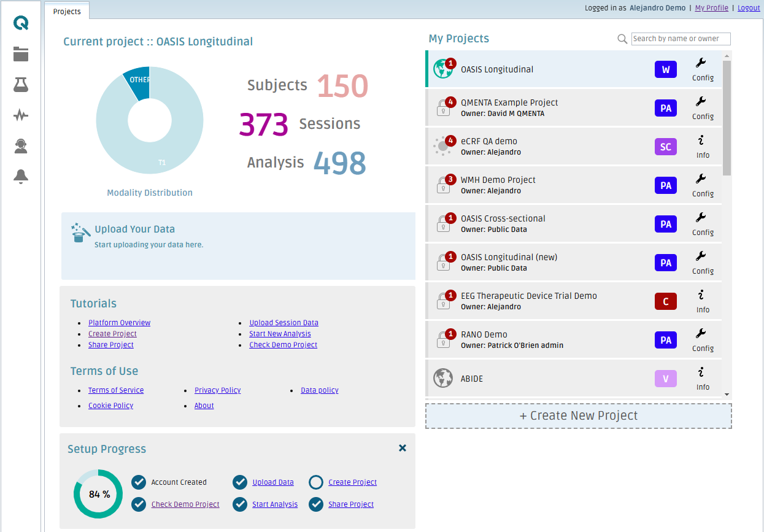764x532 pixels.
Task: Select the Projects tab
Action: point(67,12)
